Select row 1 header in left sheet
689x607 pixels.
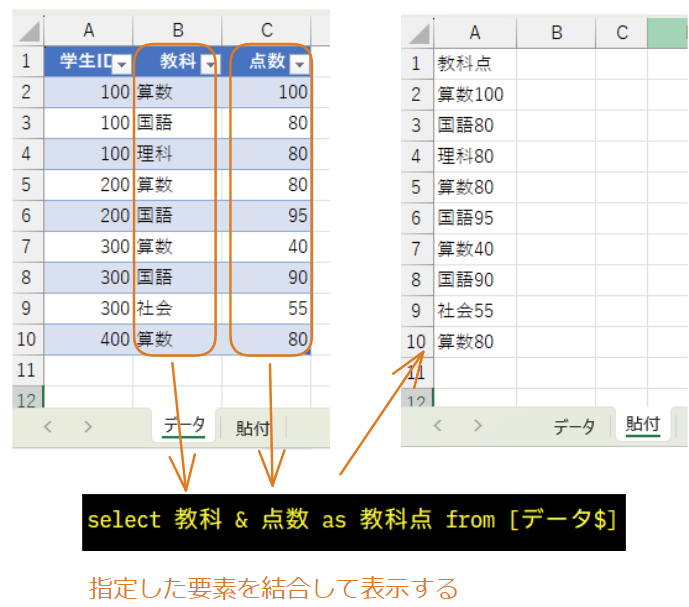26,62
